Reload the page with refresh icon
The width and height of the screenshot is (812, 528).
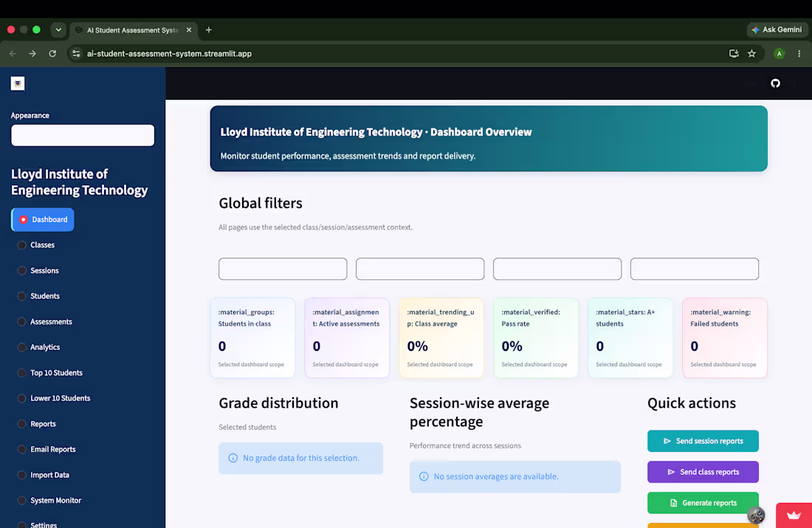click(52, 53)
